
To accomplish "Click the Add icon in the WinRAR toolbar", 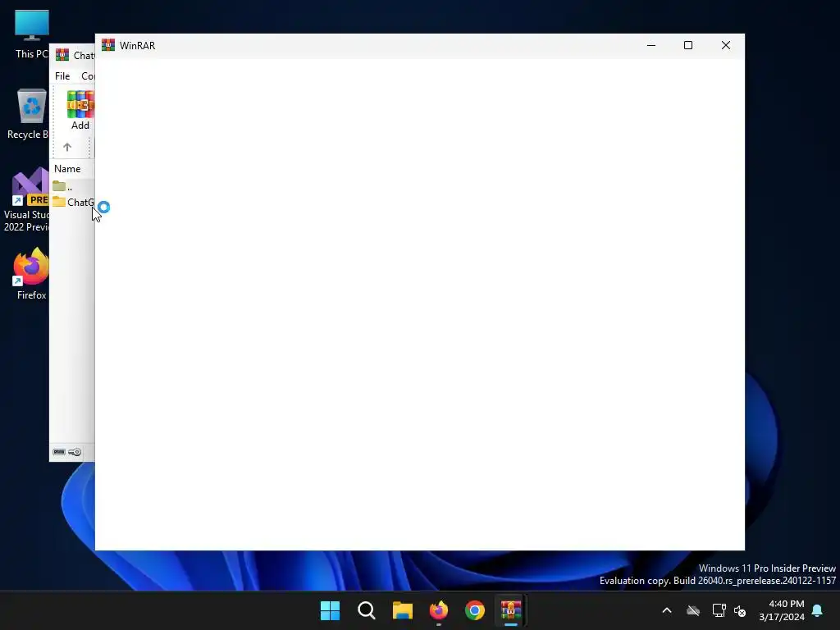I will pyautogui.click(x=80, y=110).
